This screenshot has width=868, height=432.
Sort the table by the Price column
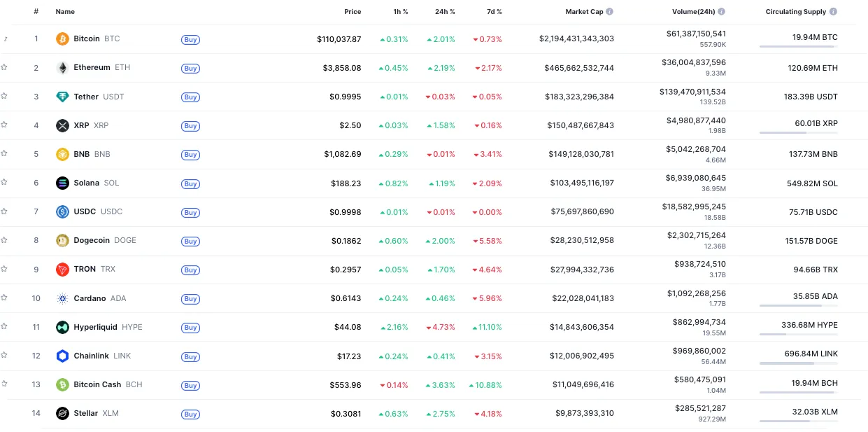pos(353,11)
